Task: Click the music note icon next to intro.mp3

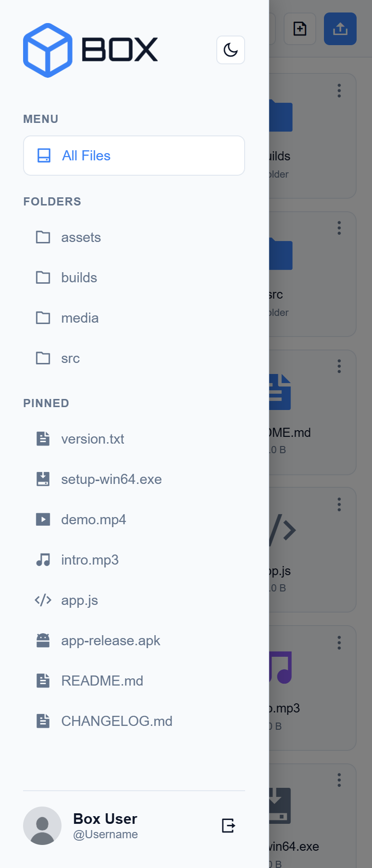Action: [x=43, y=559]
